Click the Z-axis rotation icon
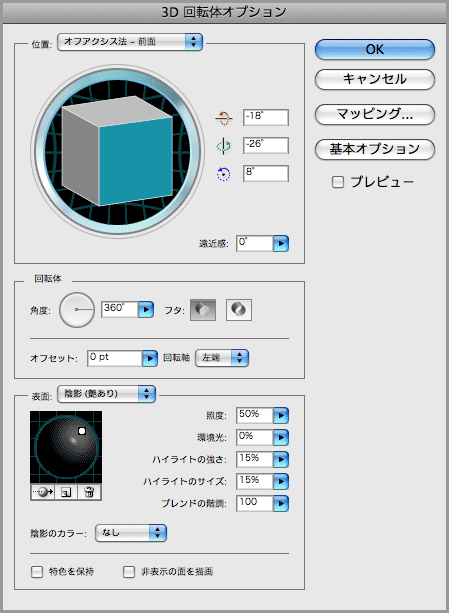Screen dimensions: 449x613 pos(224,174)
